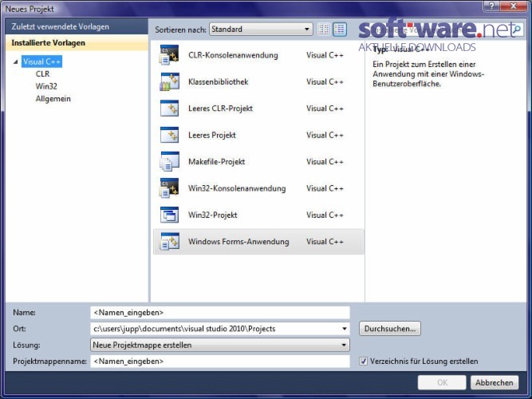Open the help question mark button
The image size is (532, 399).
pyautogui.click(x=492, y=6)
